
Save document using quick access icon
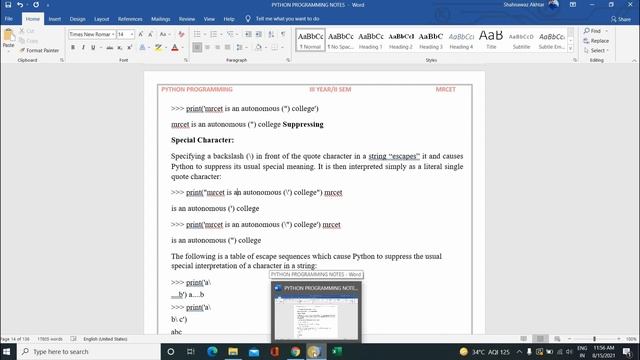(x=8, y=5)
